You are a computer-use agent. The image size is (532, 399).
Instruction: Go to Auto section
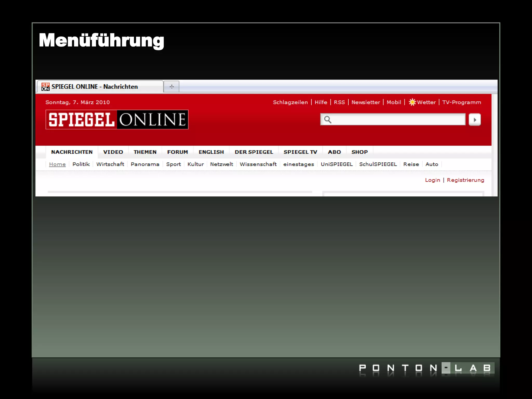[x=432, y=164]
